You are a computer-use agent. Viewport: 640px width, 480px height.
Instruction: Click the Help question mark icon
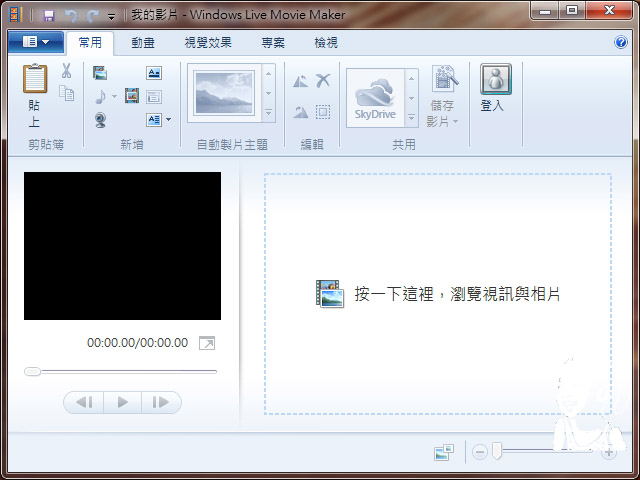pos(621,42)
